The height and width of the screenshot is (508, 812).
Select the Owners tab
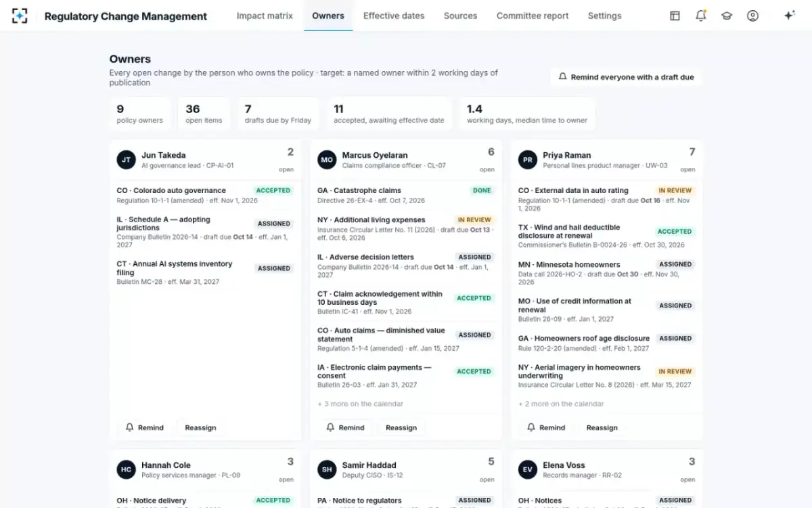(x=328, y=16)
